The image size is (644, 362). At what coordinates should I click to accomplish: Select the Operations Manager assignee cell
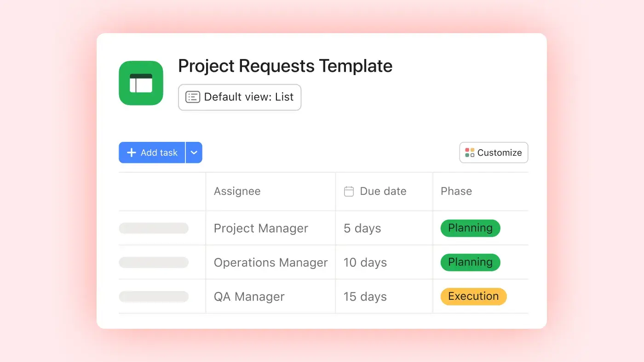[x=270, y=263]
